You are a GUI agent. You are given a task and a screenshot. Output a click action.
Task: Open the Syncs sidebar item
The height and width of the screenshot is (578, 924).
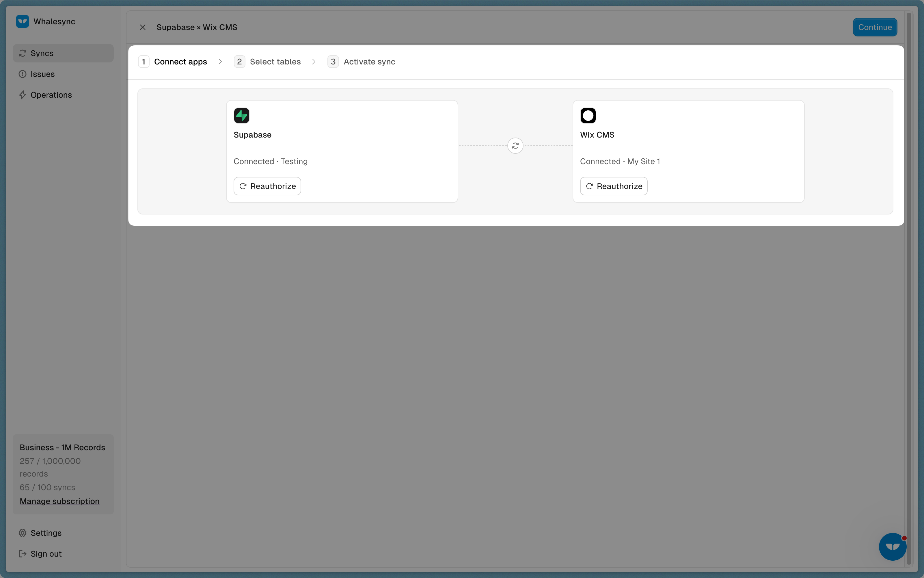[x=63, y=53]
